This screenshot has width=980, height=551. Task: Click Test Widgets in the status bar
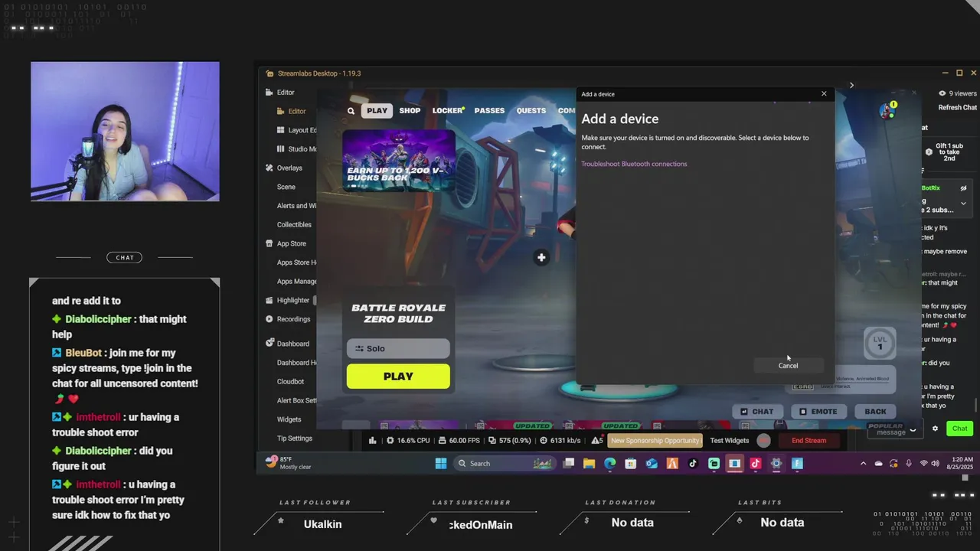pos(729,440)
